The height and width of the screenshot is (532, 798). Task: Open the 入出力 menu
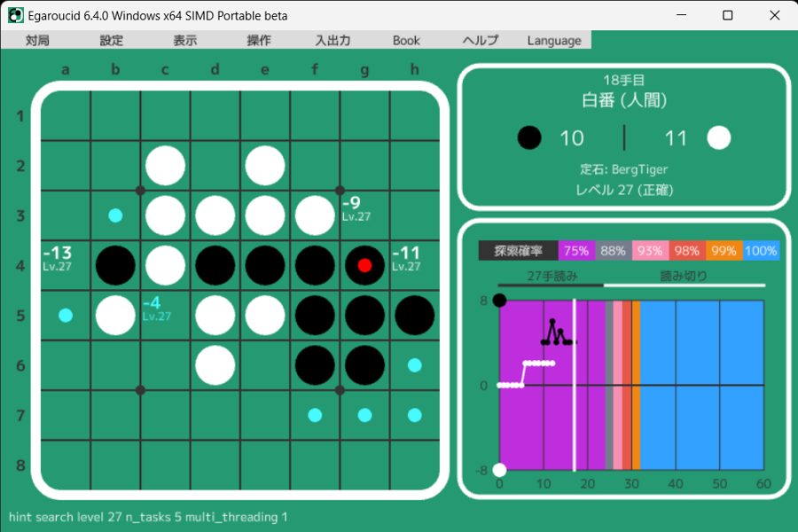(x=333, y=40)
